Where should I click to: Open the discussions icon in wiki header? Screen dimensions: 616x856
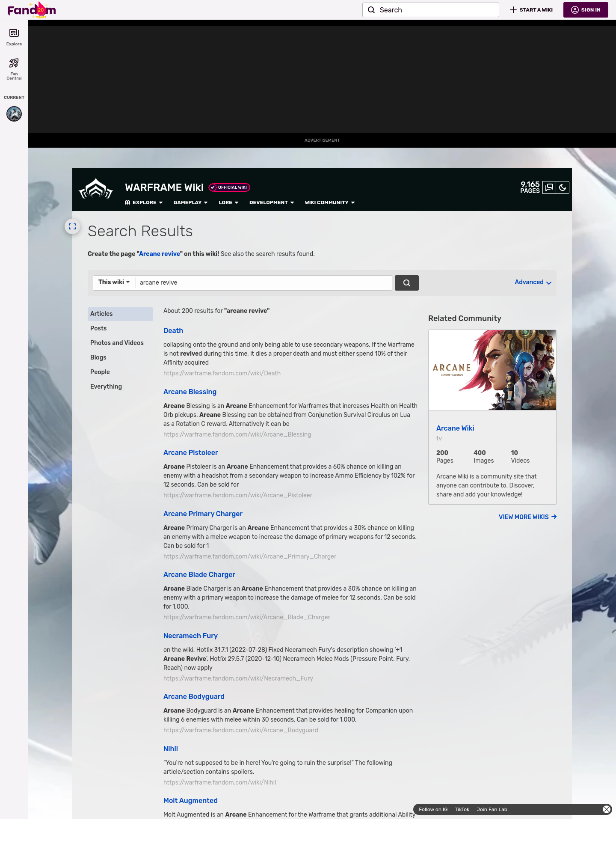(549, 187)
